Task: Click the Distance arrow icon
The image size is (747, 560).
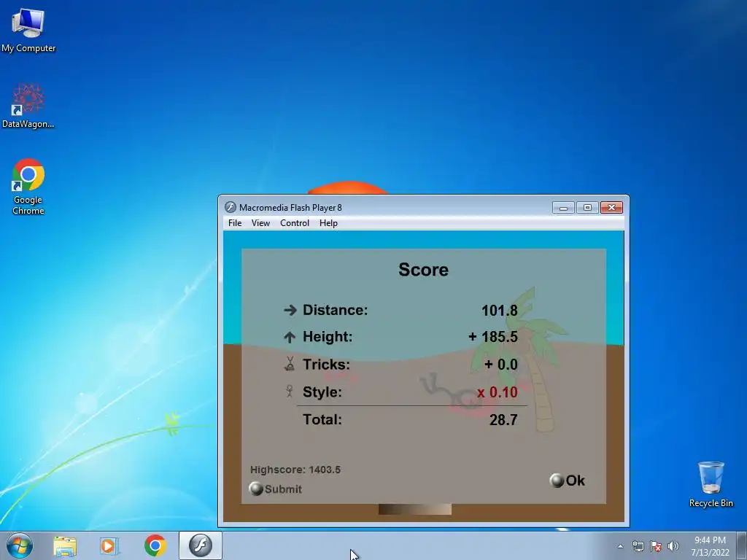Action: [x=290, y=311]
